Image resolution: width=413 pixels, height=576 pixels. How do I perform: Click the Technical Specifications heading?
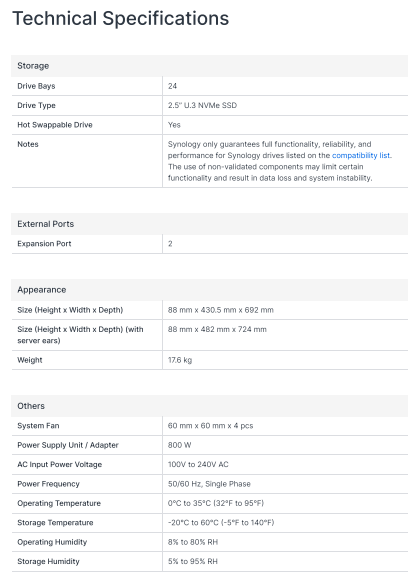[x=121, y=18]
